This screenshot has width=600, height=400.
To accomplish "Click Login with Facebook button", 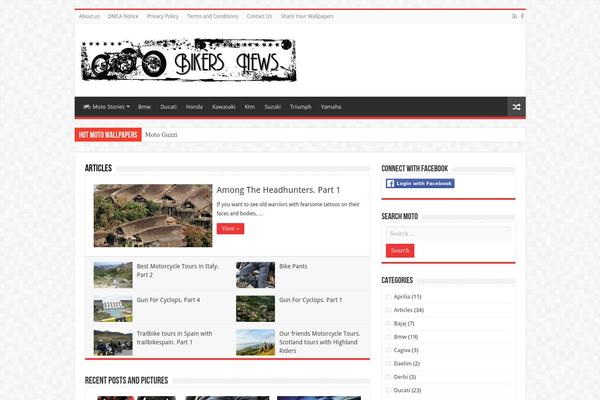I will (x=420, y=183).
